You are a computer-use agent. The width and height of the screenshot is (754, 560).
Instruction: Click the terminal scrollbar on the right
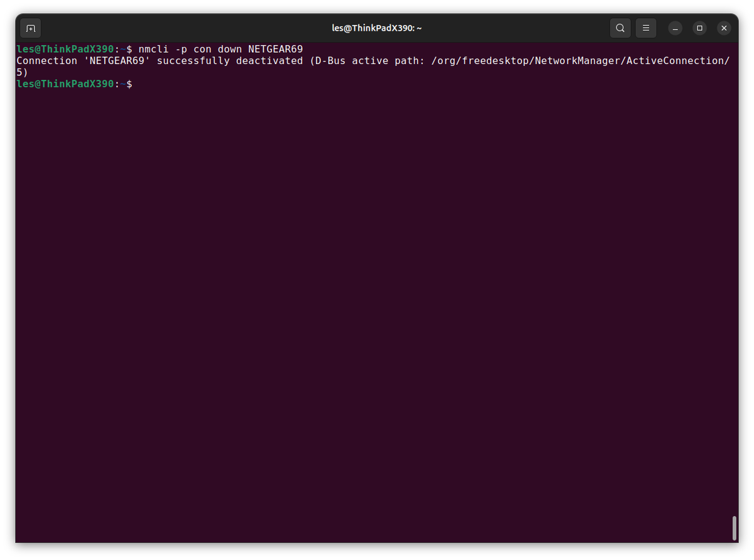tap(735, 528)
